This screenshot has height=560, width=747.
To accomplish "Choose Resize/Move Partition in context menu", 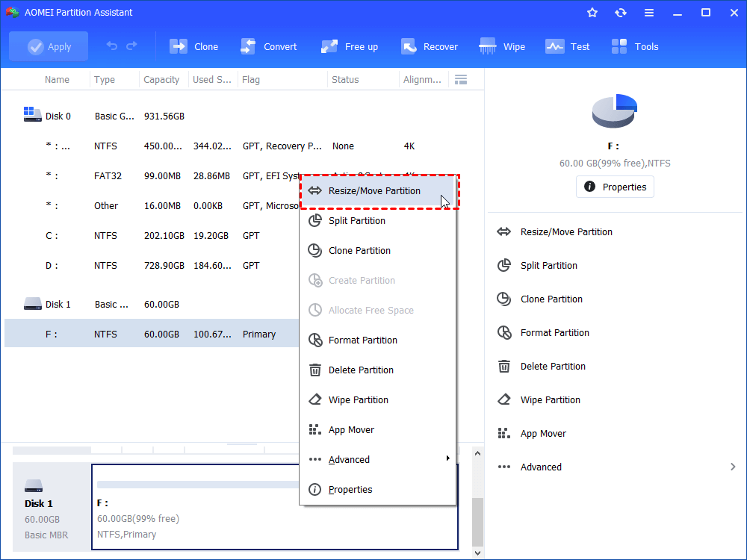I will point(375,191).
